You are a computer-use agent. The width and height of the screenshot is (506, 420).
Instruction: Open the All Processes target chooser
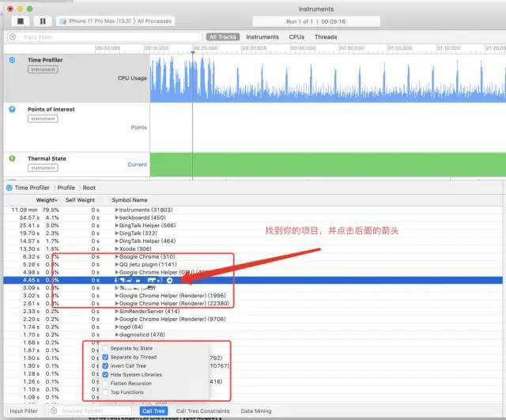154,21
